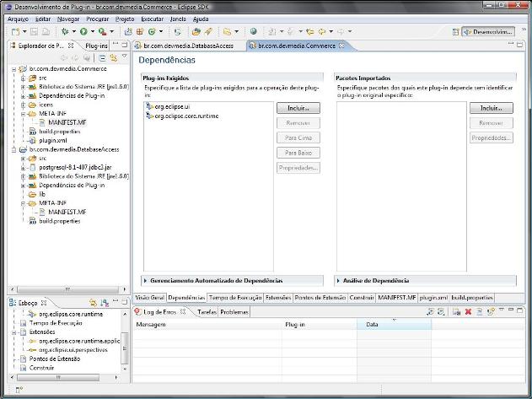The image size is (532, 399).
Task: Click the globe web browser toolbar icon
Action: (x=253, y=31)
